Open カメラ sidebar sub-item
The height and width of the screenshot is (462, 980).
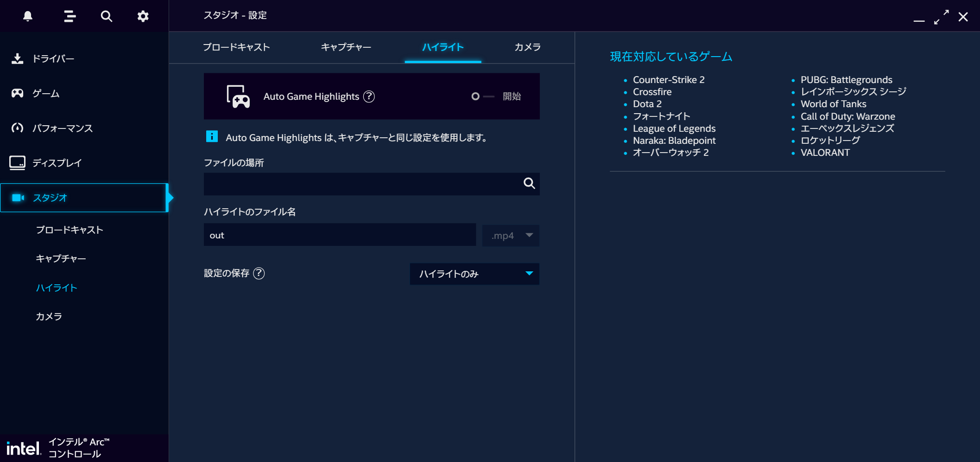click(x=49, y=316)
